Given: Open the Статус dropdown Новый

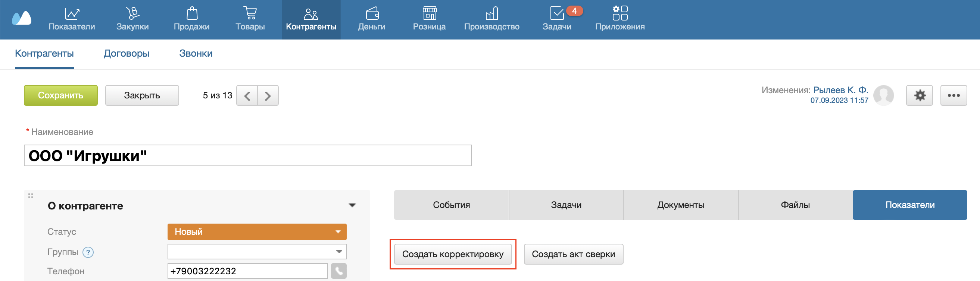Looking at the screenshot, I should [257, 232].
